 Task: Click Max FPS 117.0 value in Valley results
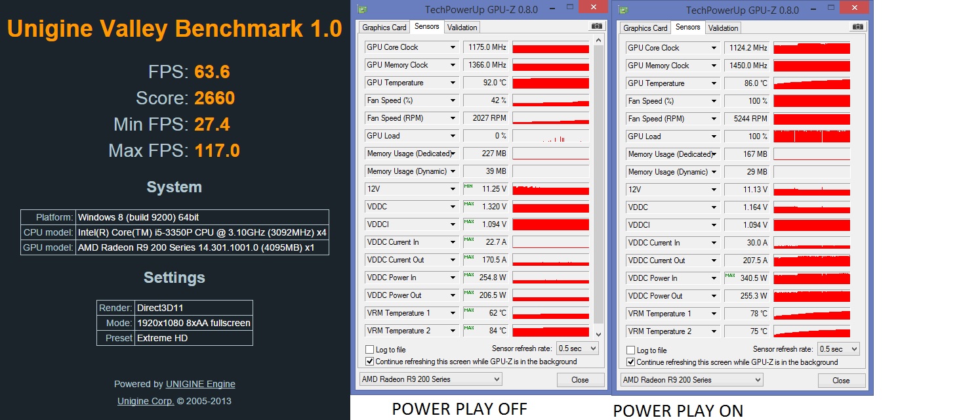coord(216,151)
